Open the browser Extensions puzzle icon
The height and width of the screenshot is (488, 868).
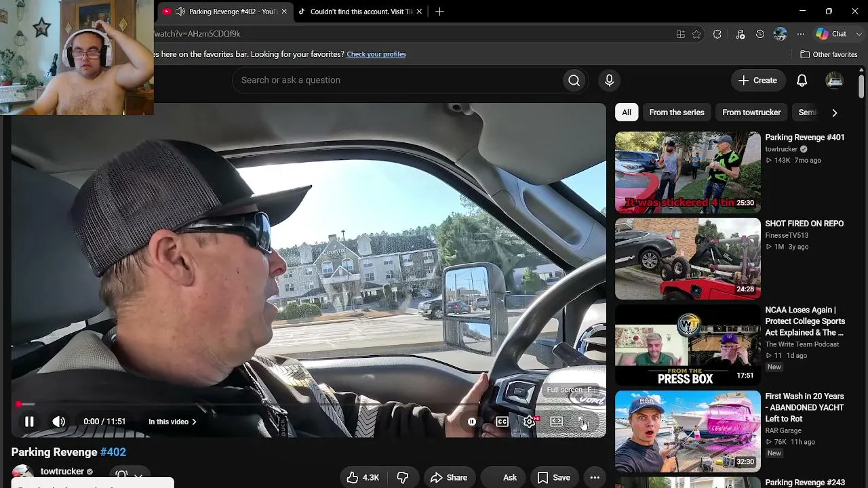point(717,34)
